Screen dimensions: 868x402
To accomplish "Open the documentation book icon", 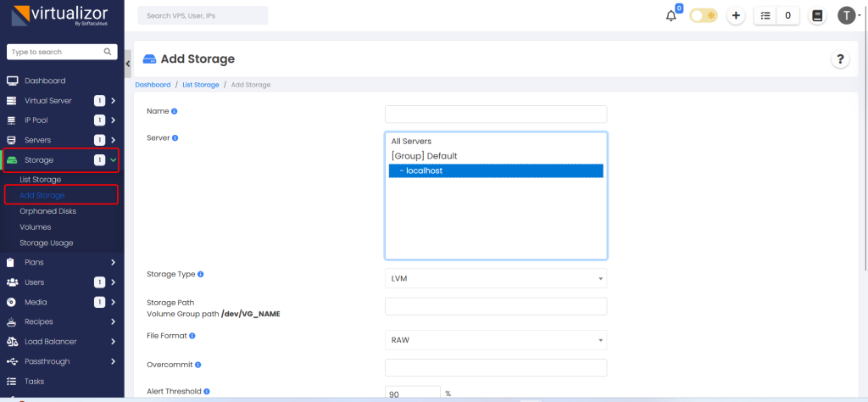I will coord(817,15).
